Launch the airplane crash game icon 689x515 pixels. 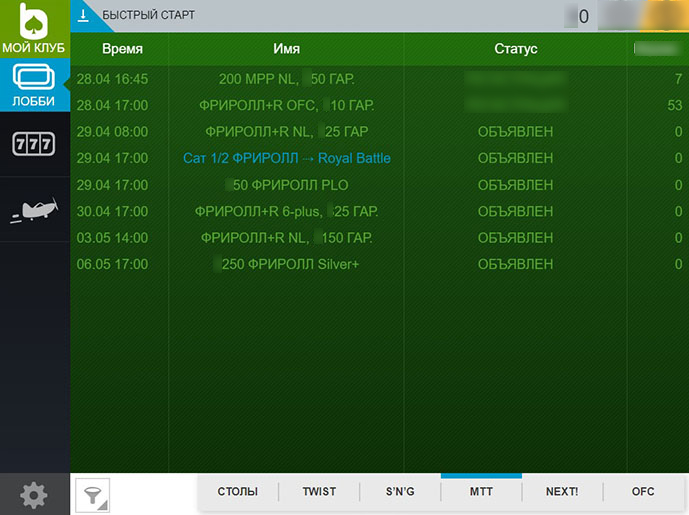pos(34,210)
